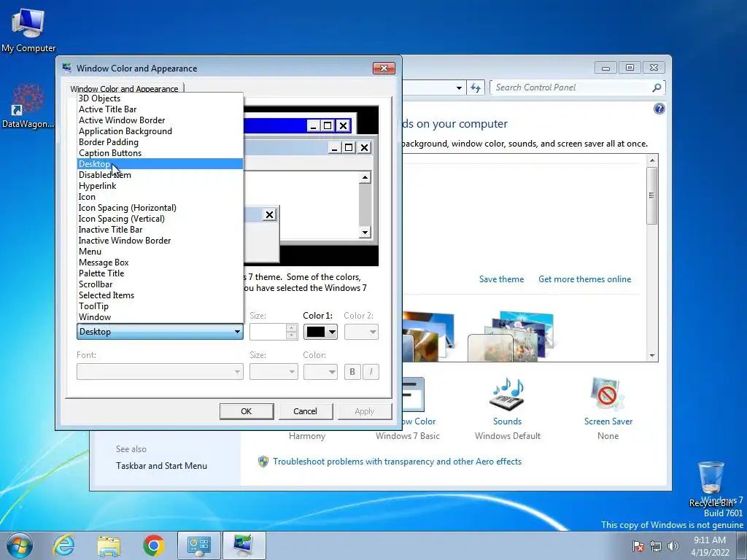Open the disabled Color 2 dropdown
The image size is (747, 560).
[x=361, y=332]
